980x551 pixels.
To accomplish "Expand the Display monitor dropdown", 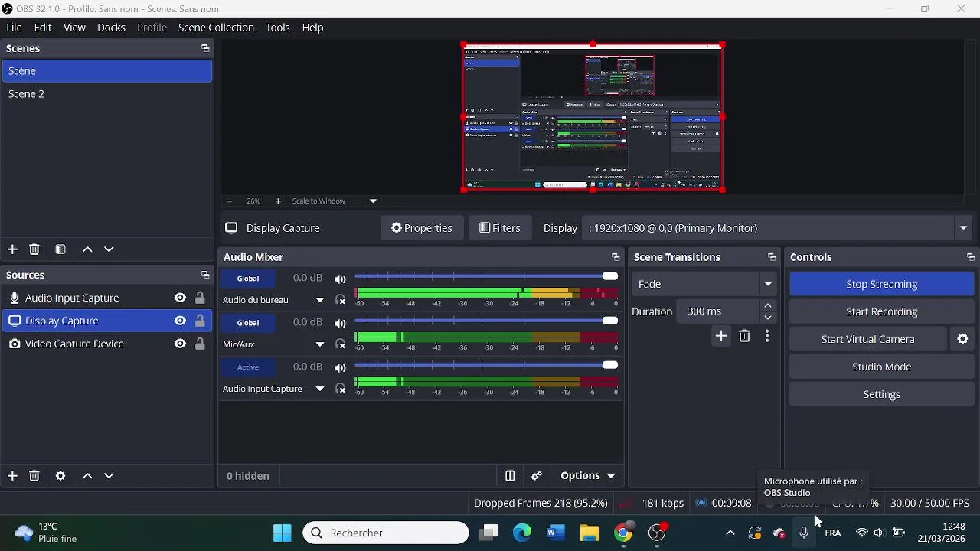I will pyautogui.click(x=963, y=228).
